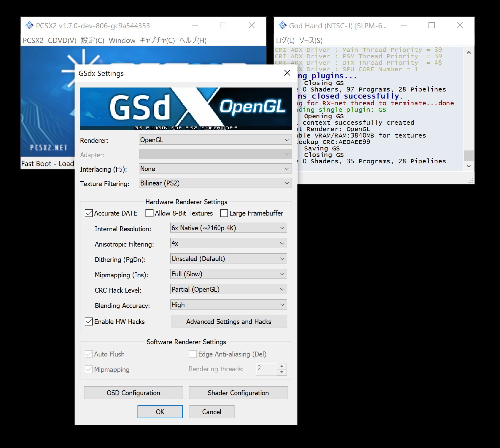Open the 設定(C) menu
The image size is (500, 448).
tap(93, 41)
